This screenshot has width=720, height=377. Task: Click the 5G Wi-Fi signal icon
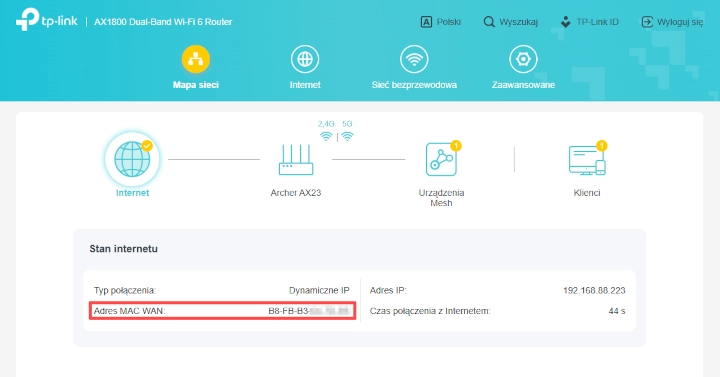(348, 136)
